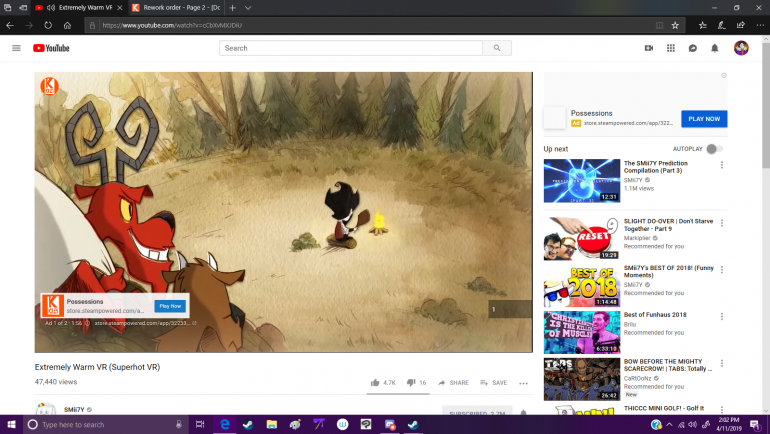Open menu for Best of Funhaus 2018

tap(721, 317)
